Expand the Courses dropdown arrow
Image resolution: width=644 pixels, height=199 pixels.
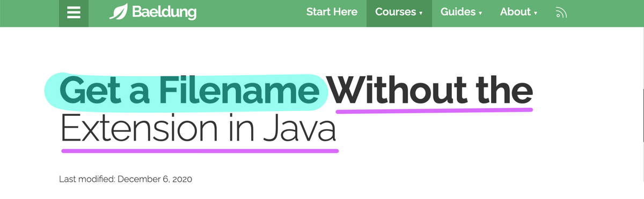(x=421, y=13)
